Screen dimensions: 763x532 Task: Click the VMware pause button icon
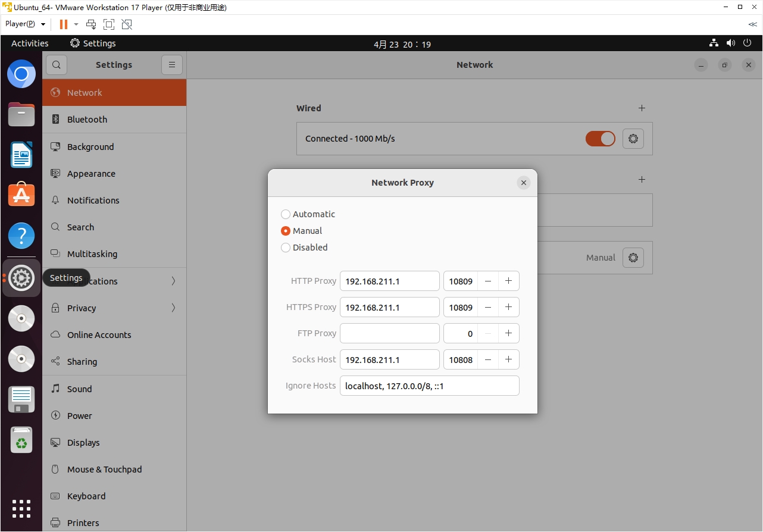click(x=63, y=24)
